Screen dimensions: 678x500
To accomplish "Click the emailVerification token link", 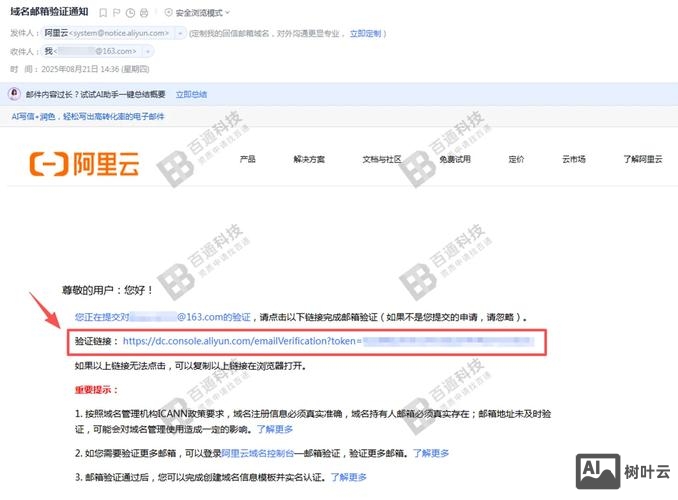I will 328,341.
